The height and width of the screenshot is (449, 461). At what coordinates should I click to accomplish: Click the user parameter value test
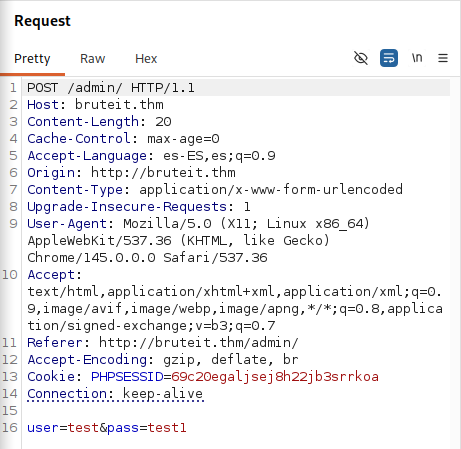83,428
